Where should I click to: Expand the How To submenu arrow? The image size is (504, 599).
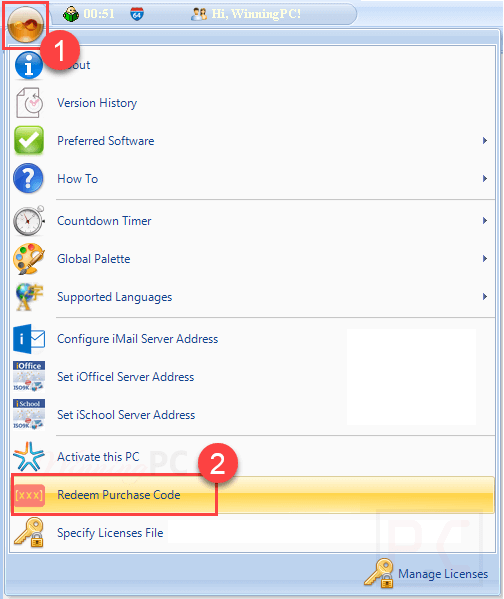(x=485, y=178)
